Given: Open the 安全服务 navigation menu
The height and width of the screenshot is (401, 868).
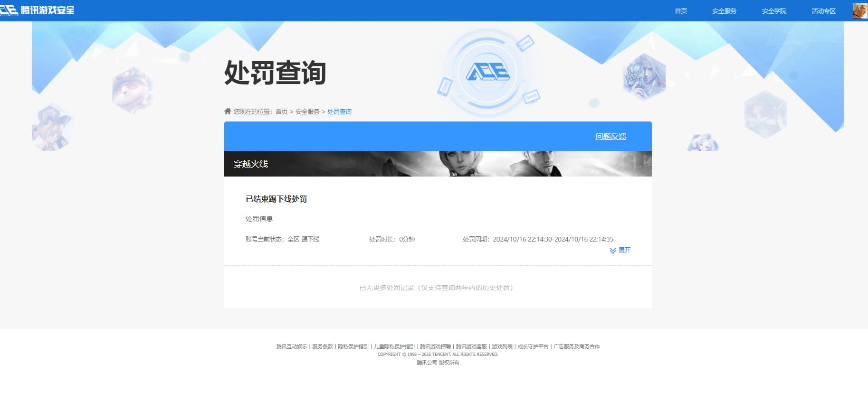Looking at the screenshot, I should point(724,11).
